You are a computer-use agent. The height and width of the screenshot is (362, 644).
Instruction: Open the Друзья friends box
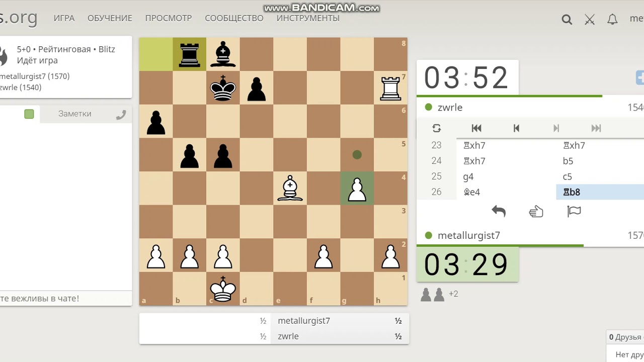pyautogui.click(x=625, y=337)
